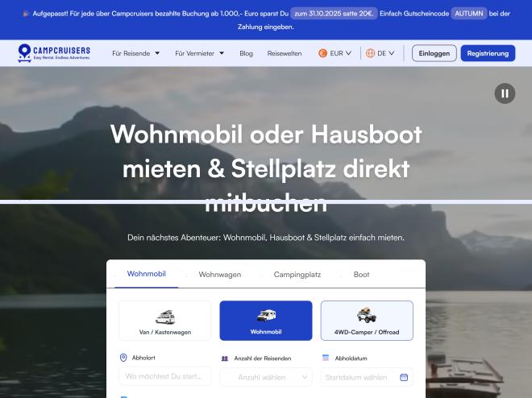Switch to Wohnmobil tab

147,274
